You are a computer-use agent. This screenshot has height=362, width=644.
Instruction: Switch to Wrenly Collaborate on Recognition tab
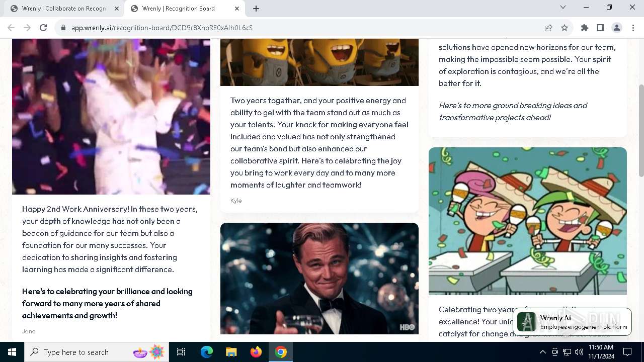coord(64,9)
